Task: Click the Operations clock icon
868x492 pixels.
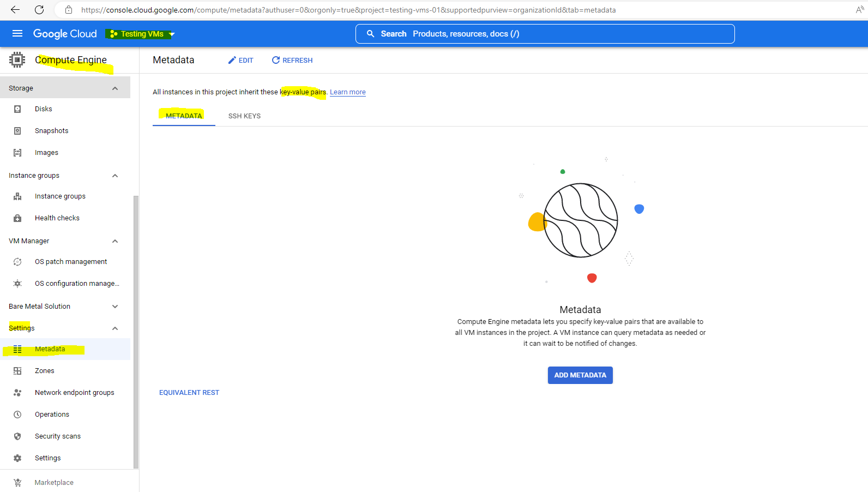Action: point(17,415)
